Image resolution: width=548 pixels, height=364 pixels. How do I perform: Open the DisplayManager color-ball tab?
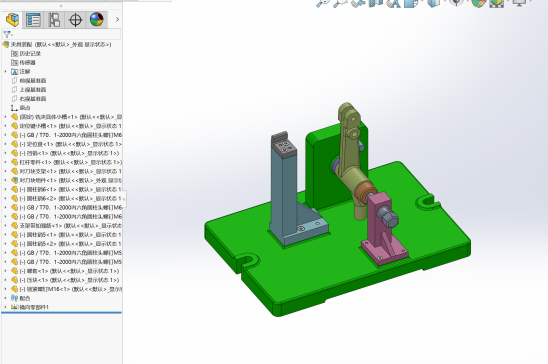pos(96,20)
